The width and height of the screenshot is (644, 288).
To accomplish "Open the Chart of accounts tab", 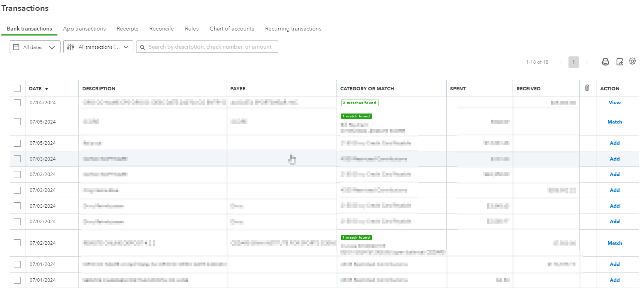I will coord(232,29).
